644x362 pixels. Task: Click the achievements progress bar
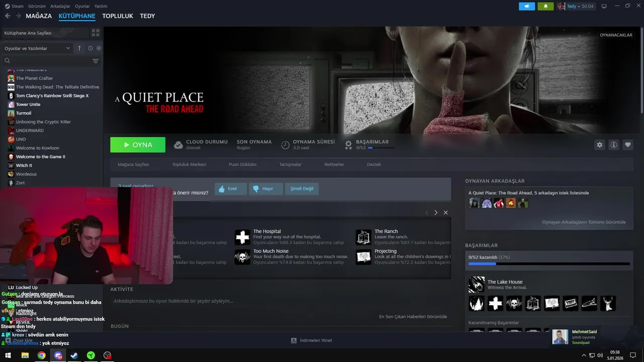[549, 263]
